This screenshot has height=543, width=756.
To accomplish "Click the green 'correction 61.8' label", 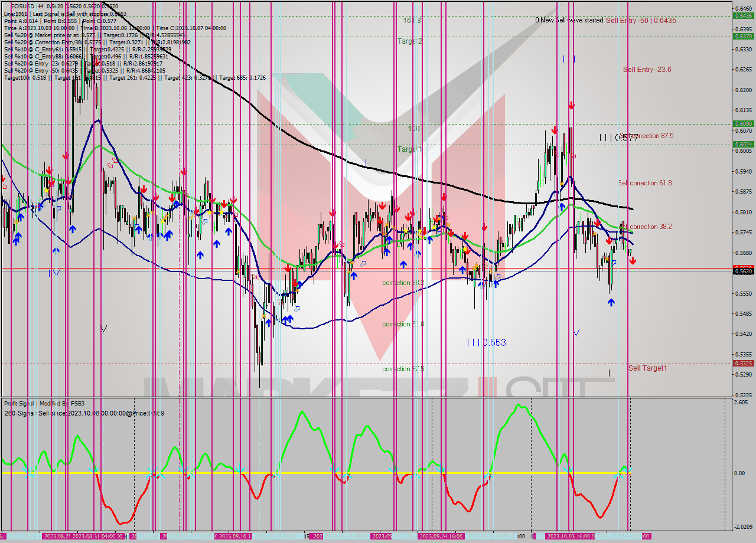I will 403,324.
